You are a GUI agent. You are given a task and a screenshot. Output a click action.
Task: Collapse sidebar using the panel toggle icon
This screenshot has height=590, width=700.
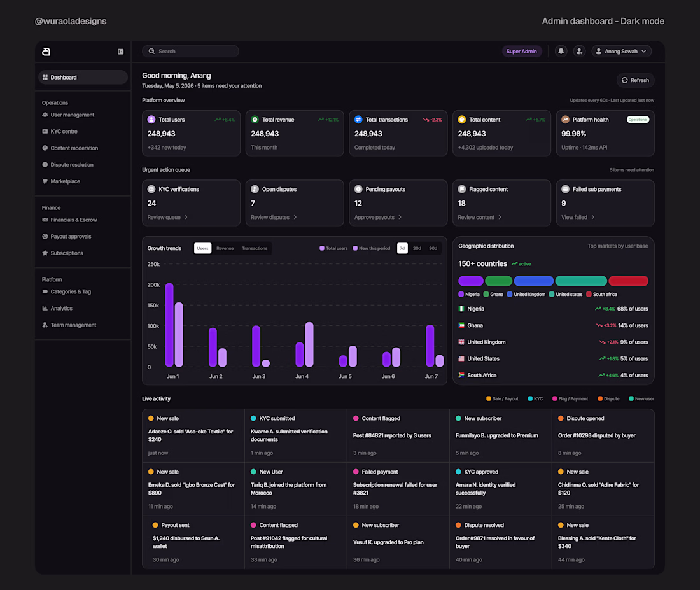coord(120,52)
